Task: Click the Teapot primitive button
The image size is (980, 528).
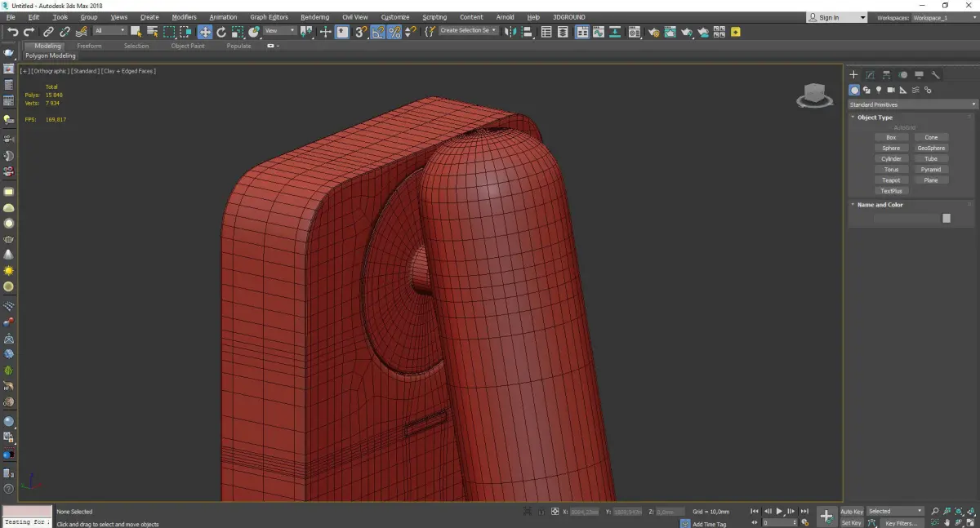Action: click(x=891, y=180)
